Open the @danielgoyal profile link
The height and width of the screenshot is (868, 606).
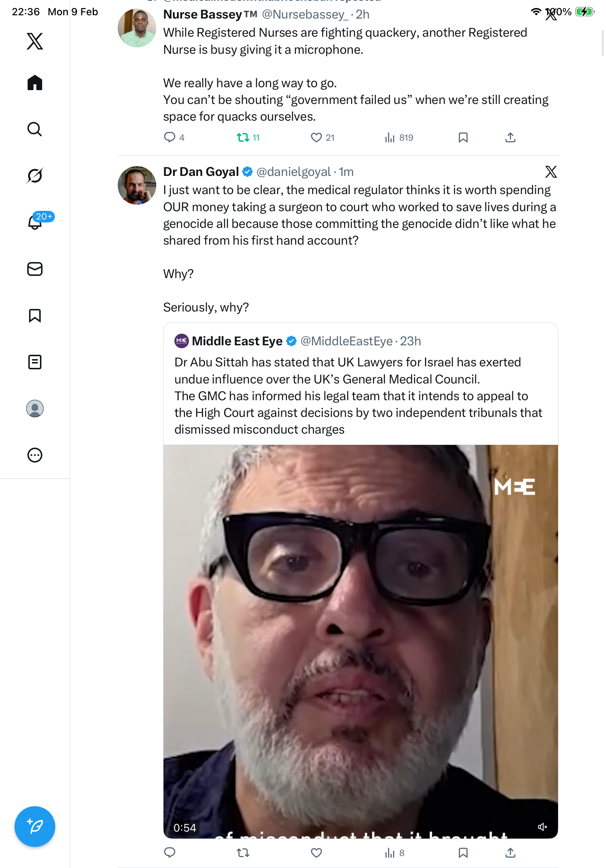293,172
